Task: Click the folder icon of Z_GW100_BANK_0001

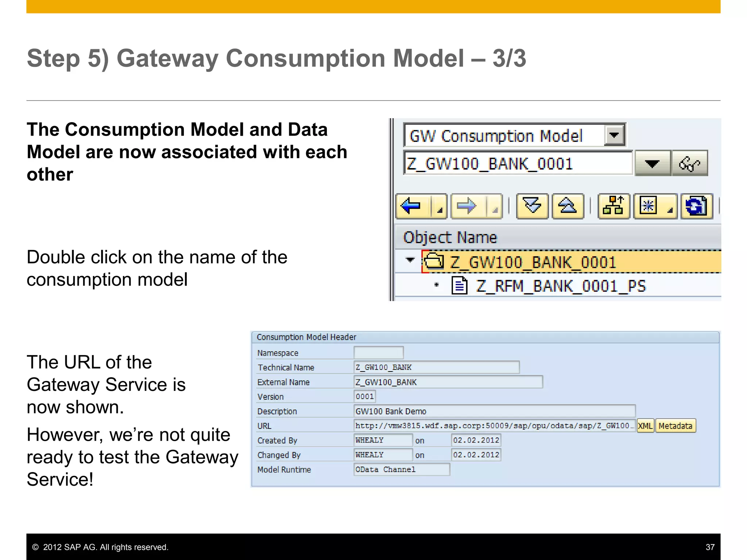Action: tap(434, 261)
